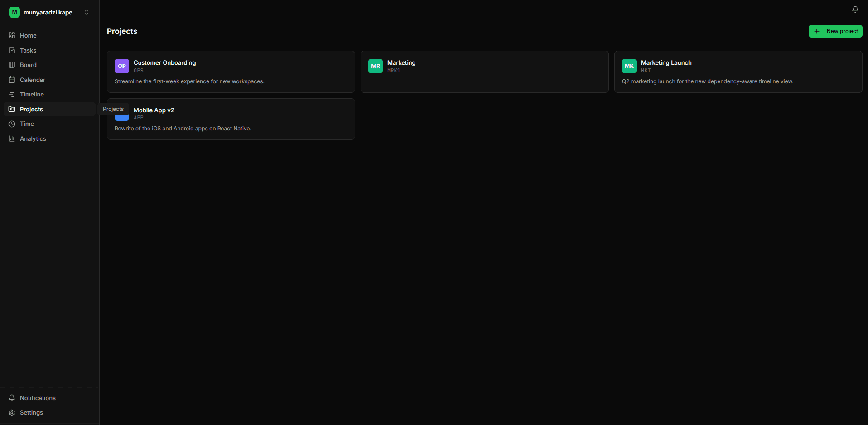This screenshot has width=868, height=425.
Task: Click the APP project key
Action: click(139, 118)
